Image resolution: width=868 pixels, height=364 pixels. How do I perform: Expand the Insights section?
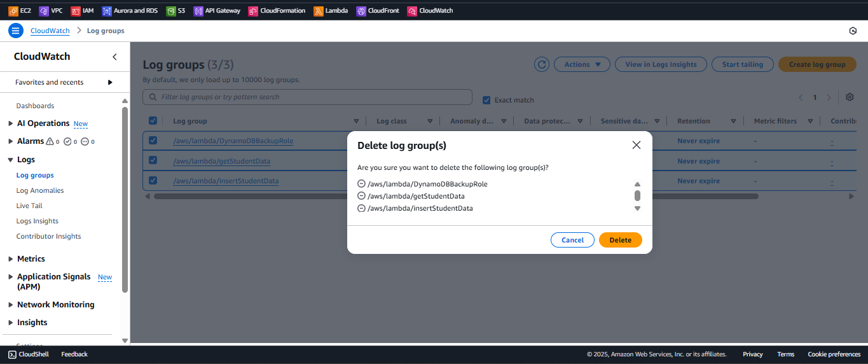point(10,323)
